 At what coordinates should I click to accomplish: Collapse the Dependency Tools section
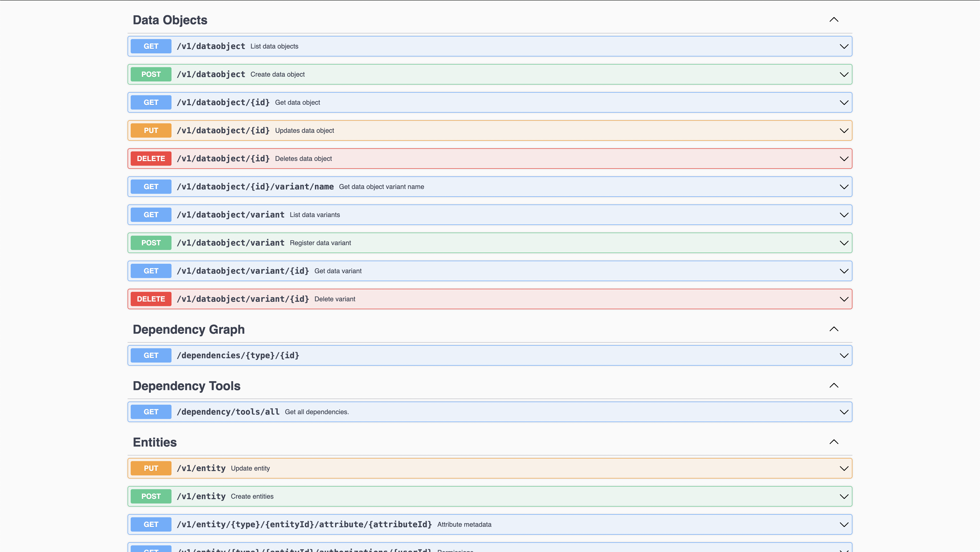click(834, 386)
